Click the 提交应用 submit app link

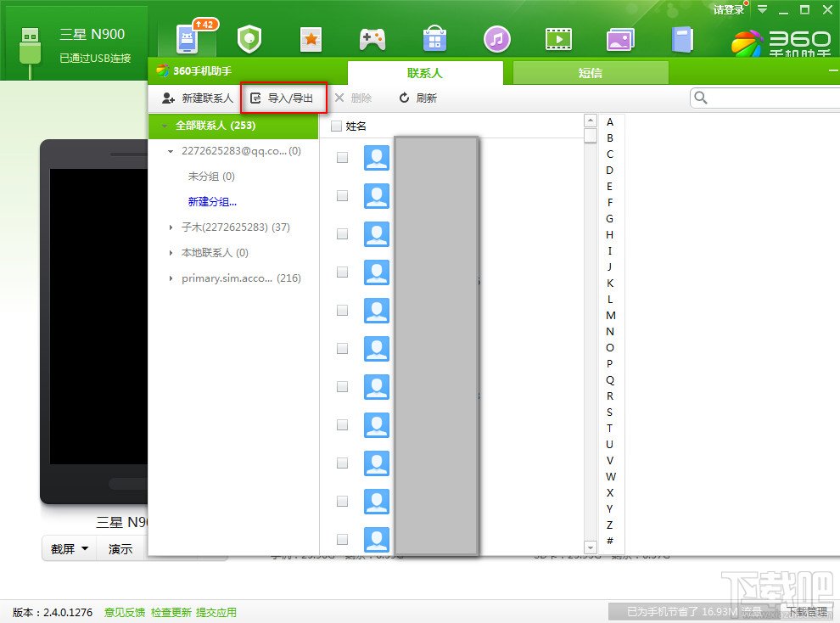216,612
